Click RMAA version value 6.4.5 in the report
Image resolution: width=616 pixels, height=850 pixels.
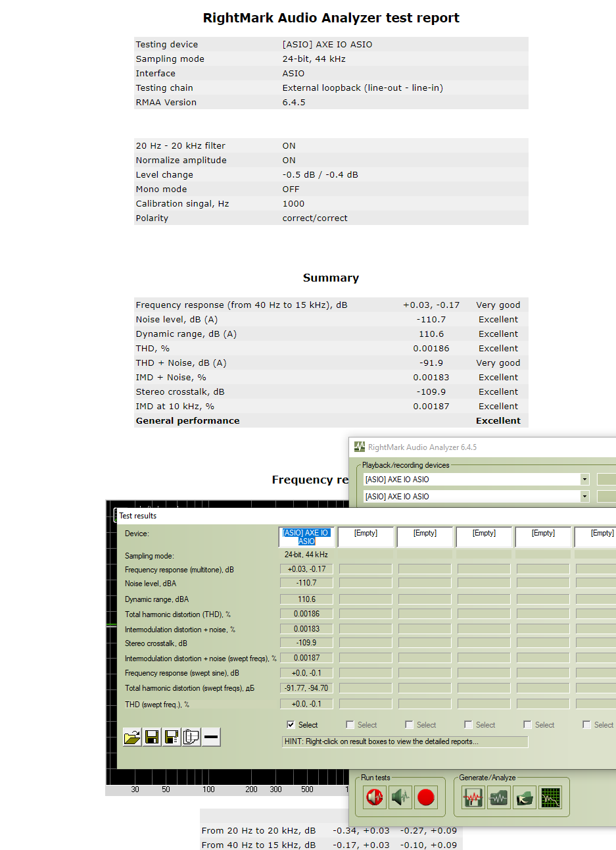click(x=294, y=102)
